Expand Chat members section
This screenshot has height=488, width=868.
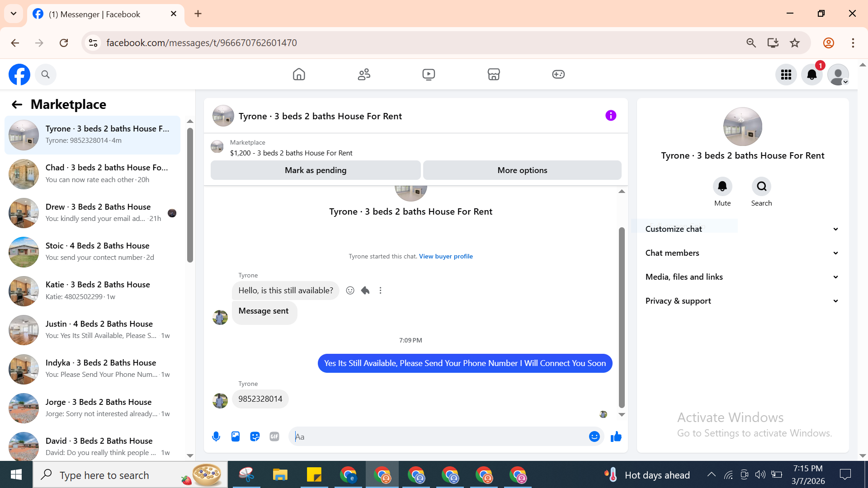coord(742,253)
